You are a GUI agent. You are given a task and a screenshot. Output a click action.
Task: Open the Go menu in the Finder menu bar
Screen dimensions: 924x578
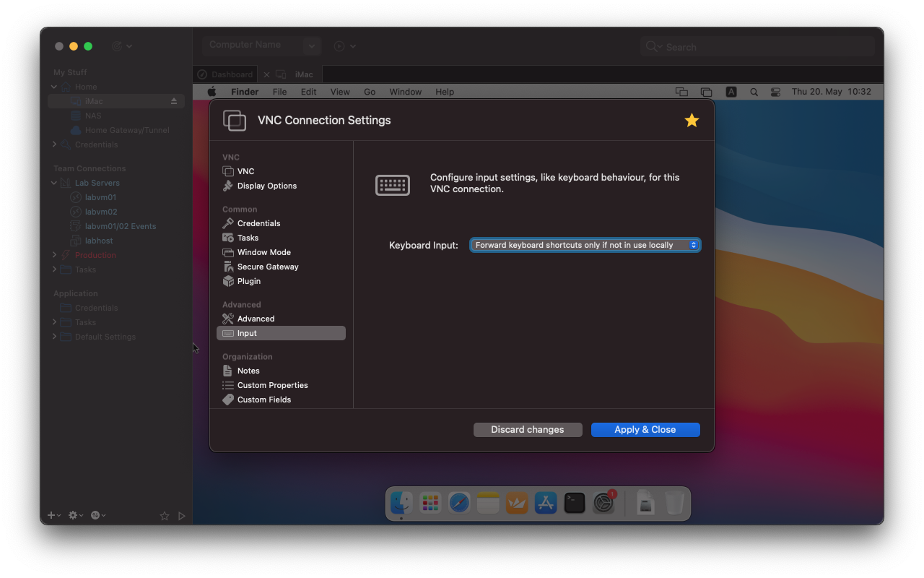pyautogui.click(x=370, y=92)
